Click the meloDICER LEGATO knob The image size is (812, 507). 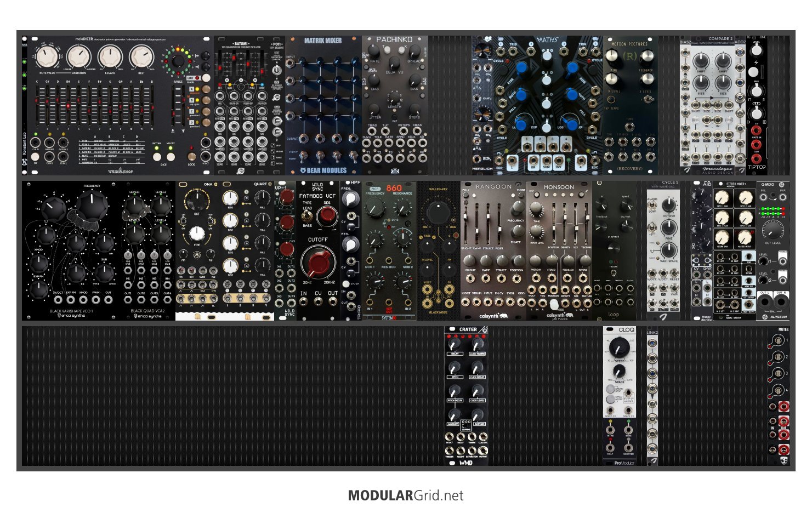(110, 56)
